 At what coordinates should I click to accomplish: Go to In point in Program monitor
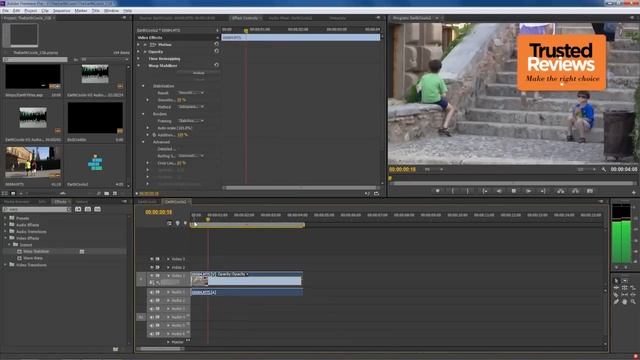coord(484,191)
